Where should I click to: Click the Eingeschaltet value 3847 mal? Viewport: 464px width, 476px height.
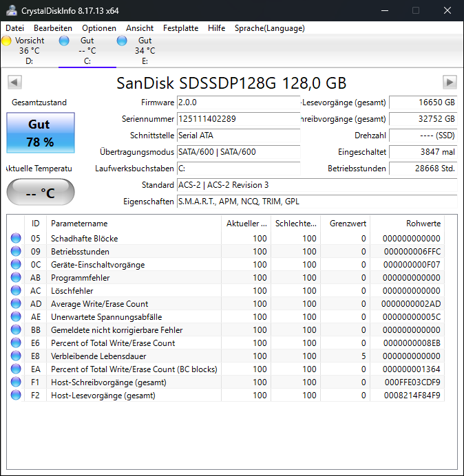click(x=423, y=152)
